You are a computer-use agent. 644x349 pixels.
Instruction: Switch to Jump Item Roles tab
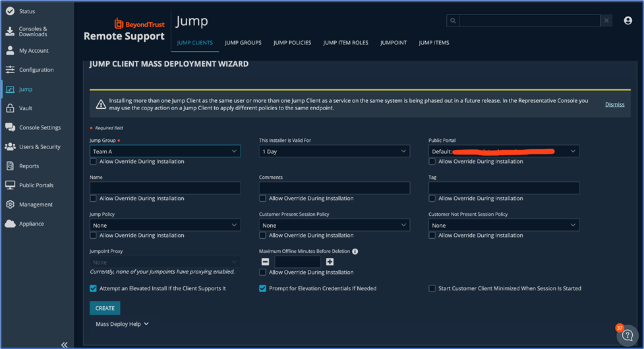(x=345, y=43)
